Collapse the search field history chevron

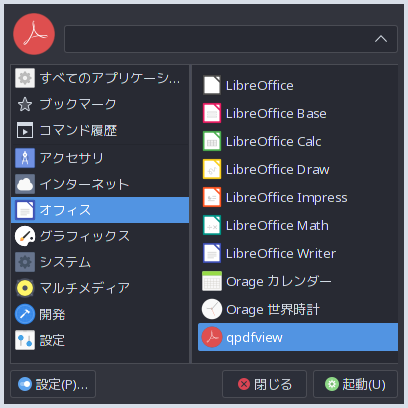click(x=381, y=39)
